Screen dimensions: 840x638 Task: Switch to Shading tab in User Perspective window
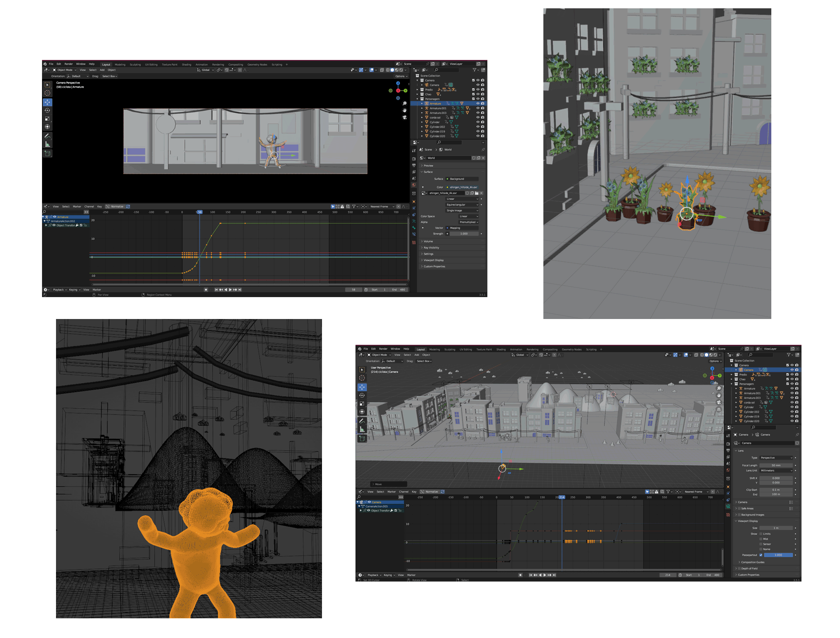click(x=501, y=349)
